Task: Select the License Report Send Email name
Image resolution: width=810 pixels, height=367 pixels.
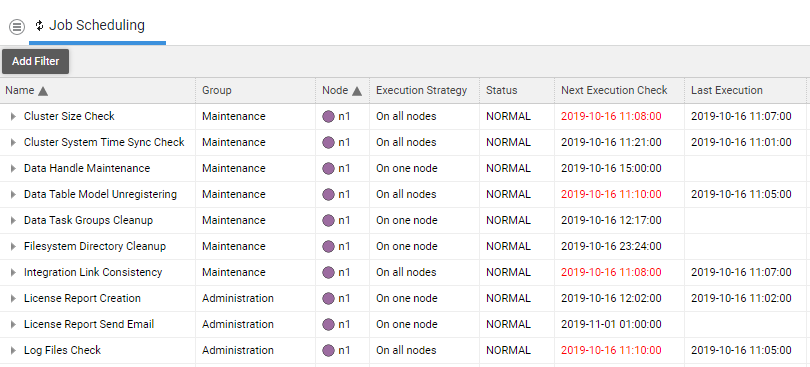Action: [89, 324]
